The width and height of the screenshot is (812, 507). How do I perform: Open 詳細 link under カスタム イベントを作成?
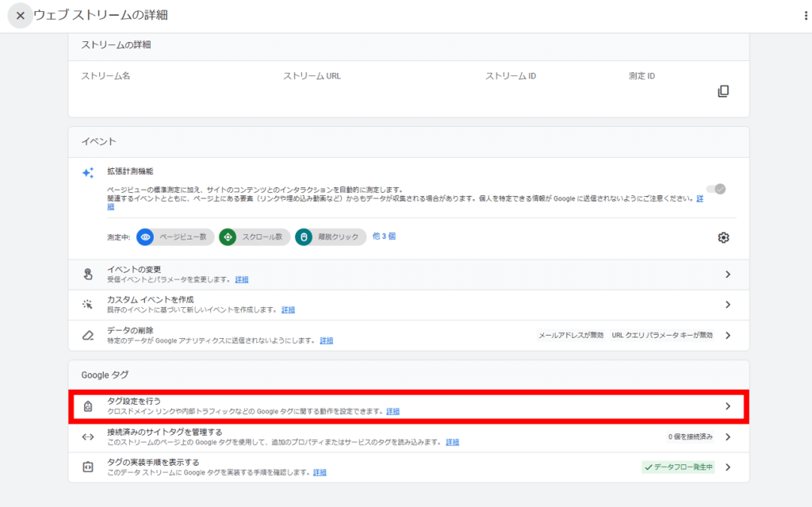tap(289, 310)
